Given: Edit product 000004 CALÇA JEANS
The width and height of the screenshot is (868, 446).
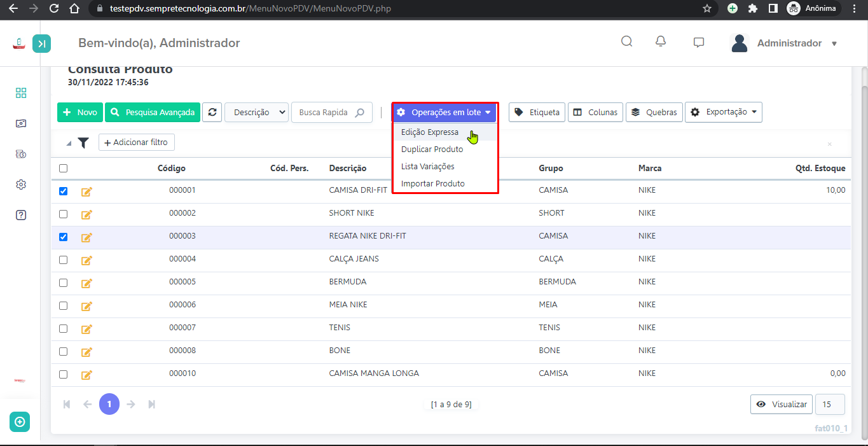Looking at the screenshot, I should tap(86, 260).
